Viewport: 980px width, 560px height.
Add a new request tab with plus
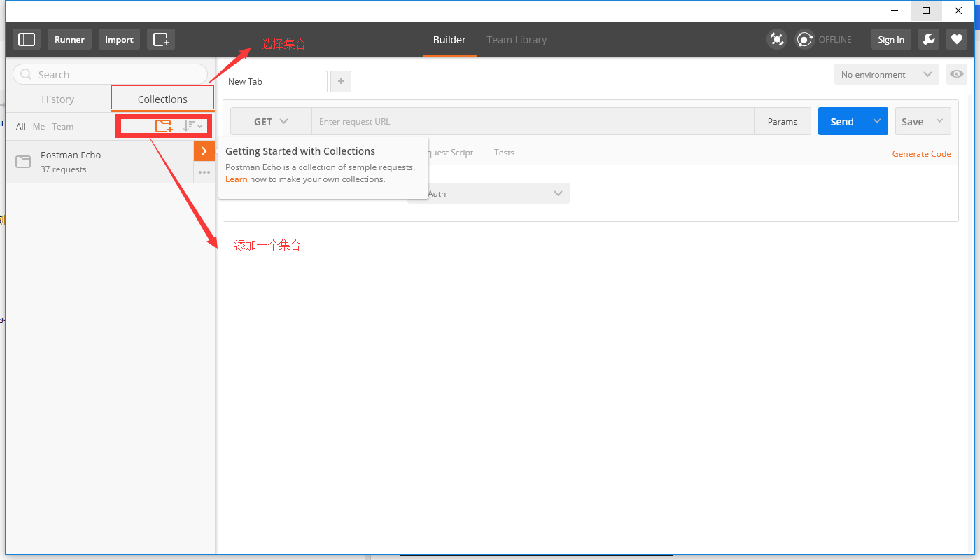coord(341,82)
